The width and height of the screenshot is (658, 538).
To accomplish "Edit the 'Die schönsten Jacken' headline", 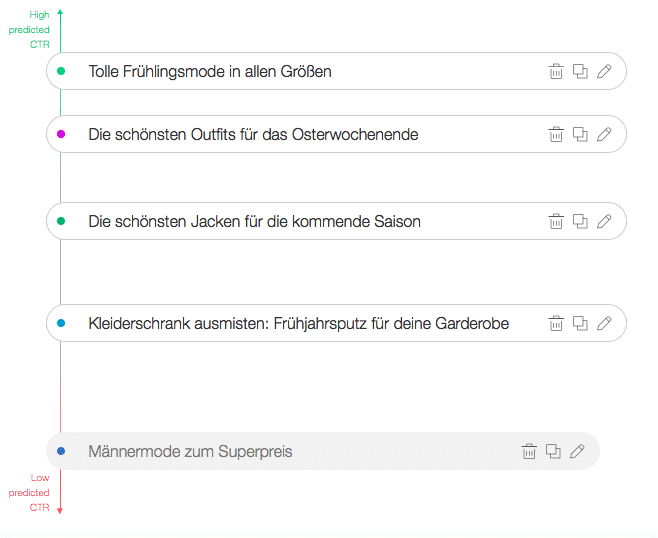I will click(604, 221).
